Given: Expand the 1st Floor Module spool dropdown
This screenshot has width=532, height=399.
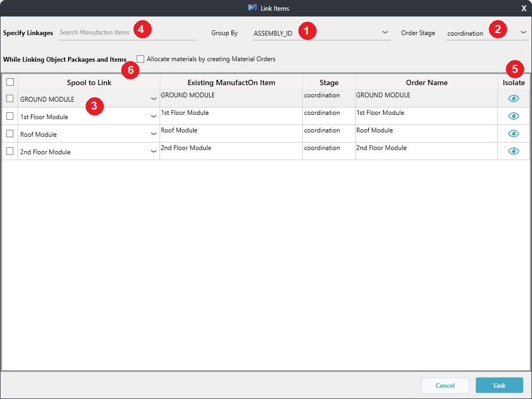Looking at the screenshot, I should (153, 117).
